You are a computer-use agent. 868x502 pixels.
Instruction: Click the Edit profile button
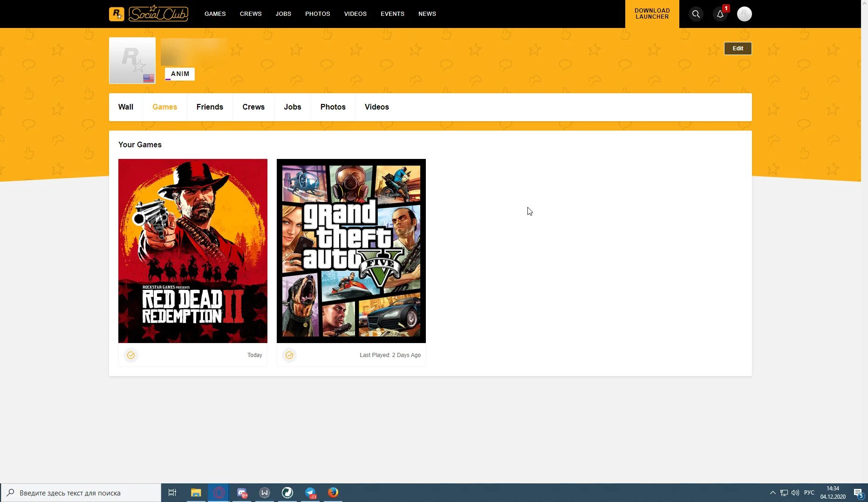click(738, 48)
